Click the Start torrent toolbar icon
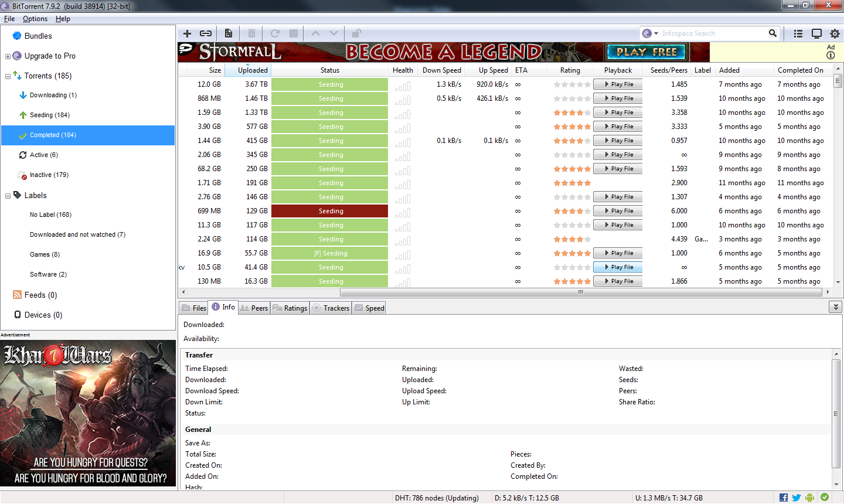Image resolution: width=844 pixels, height=504 pixels. (275, 33)
